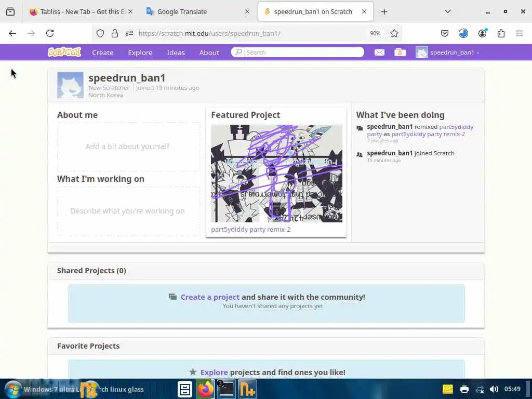532x399 pixels.
Task: Open the Create menu item
Action: (102, 52)
